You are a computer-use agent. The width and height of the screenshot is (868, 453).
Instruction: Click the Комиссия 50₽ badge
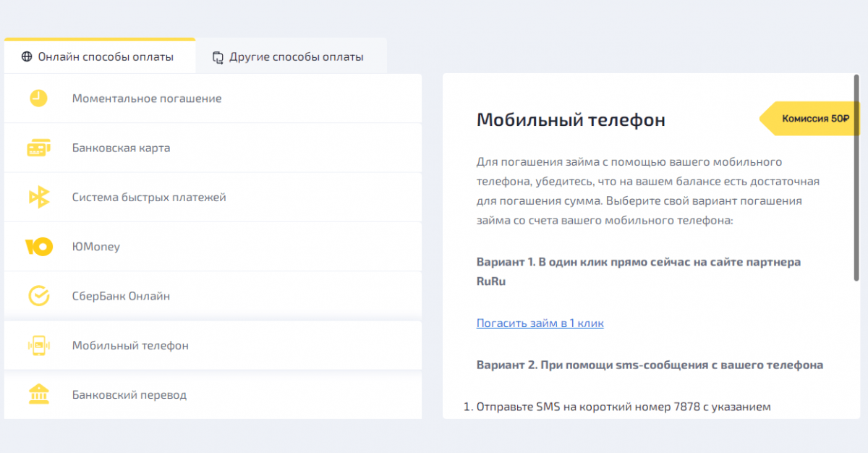pos(809,119)
